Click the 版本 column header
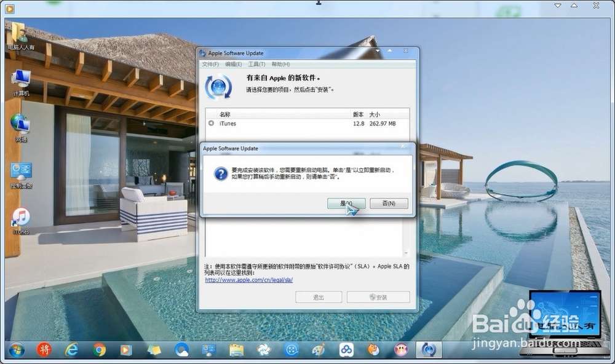This screenshot has height=364, width=615. pyautogui.click(x=358, y=114)
